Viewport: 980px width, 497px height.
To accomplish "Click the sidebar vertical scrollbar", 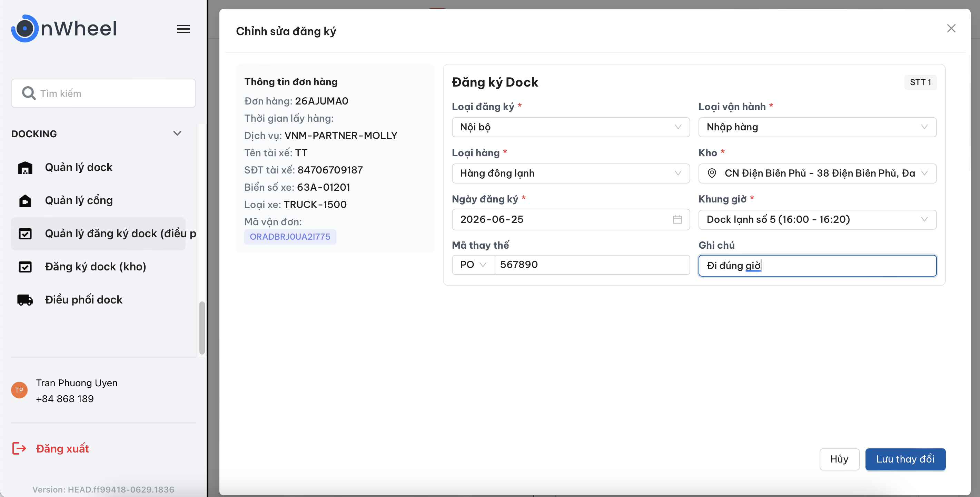I will tap(202, 328).
